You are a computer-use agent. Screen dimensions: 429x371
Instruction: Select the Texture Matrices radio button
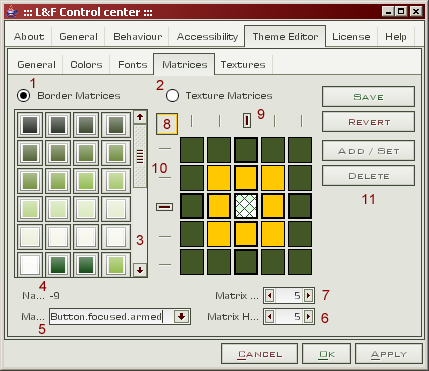(172, 96)
